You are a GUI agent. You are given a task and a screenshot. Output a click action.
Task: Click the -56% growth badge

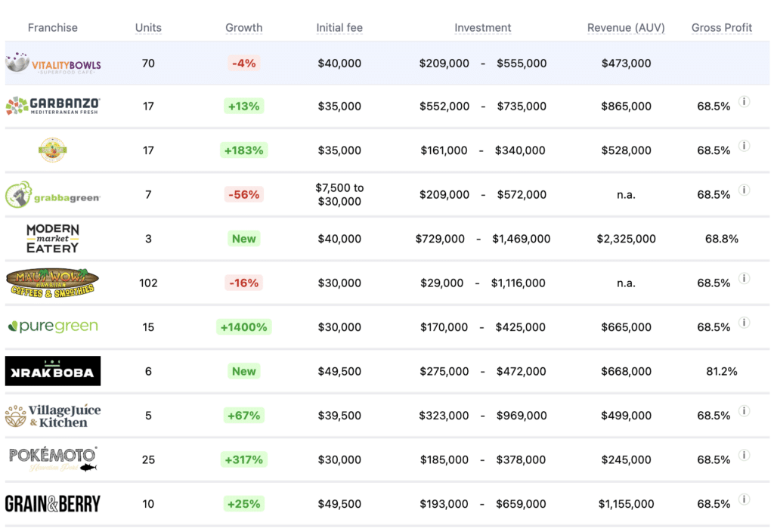click(x=244, y=194)
